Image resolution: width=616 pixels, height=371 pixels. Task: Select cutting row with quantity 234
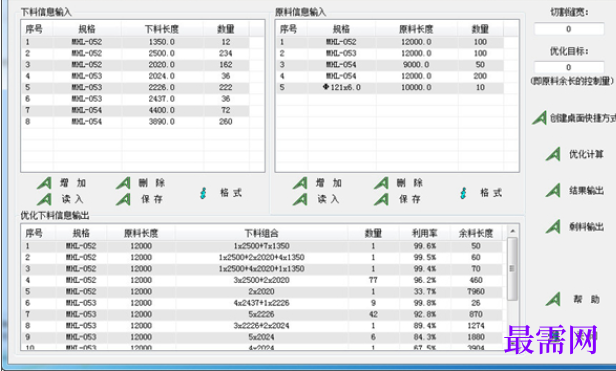click(136, 53)
